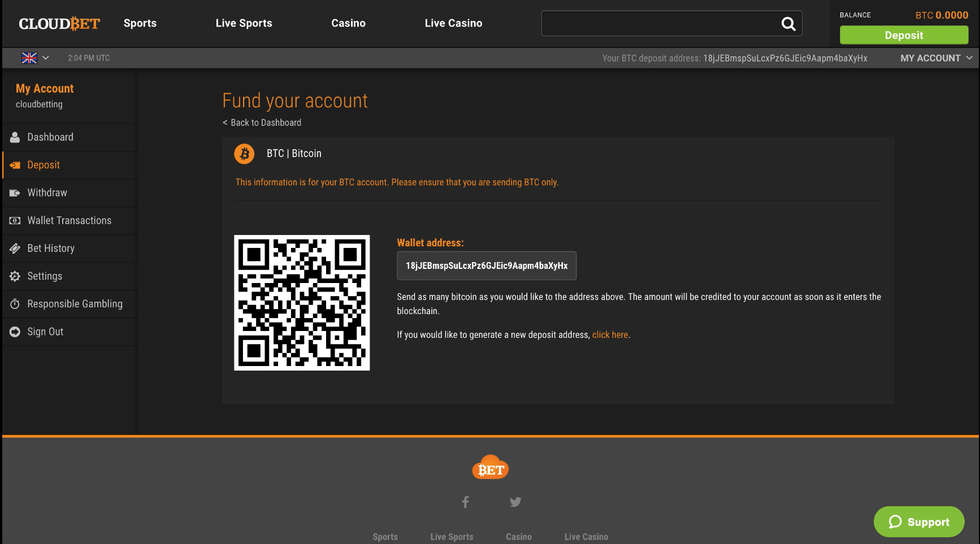Open Responsible Gambling from the sidebar
Viewport: 980px width, 544px height.
70,304
